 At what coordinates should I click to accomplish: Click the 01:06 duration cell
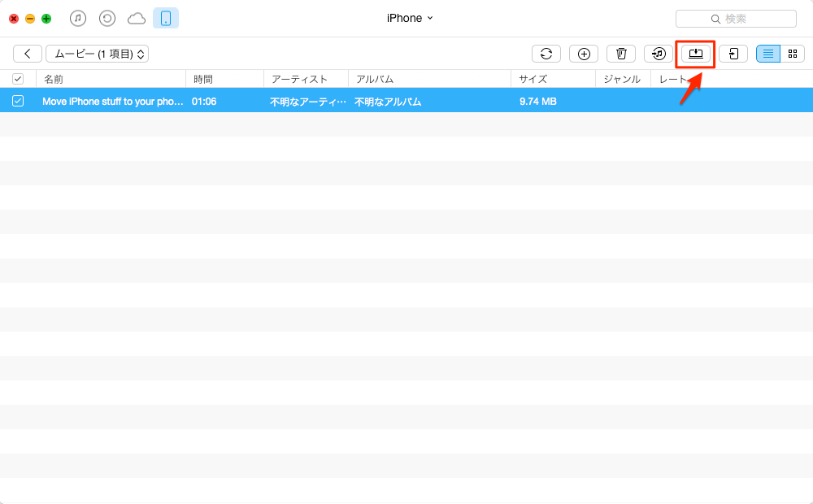[204, 102]
